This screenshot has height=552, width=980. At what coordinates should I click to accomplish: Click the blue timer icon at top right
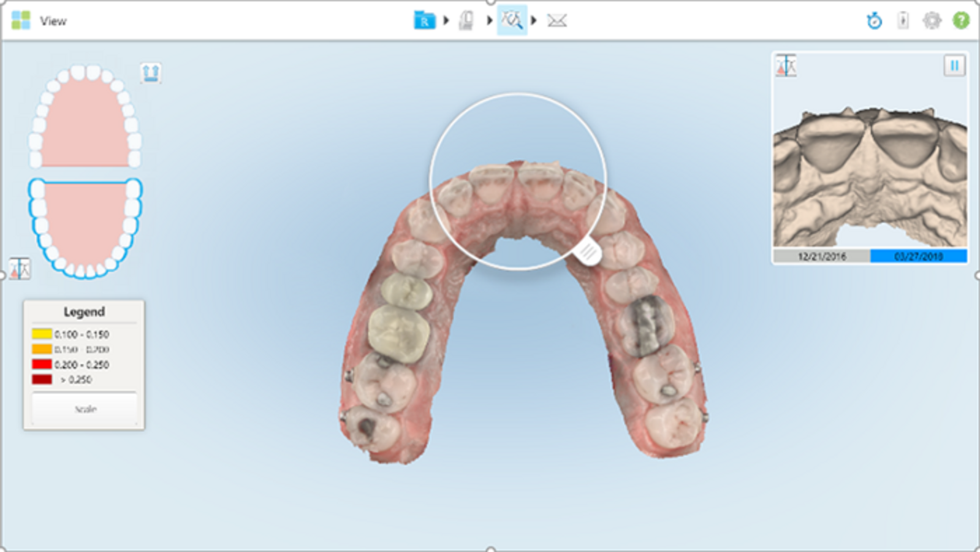[x=874, y=21]
